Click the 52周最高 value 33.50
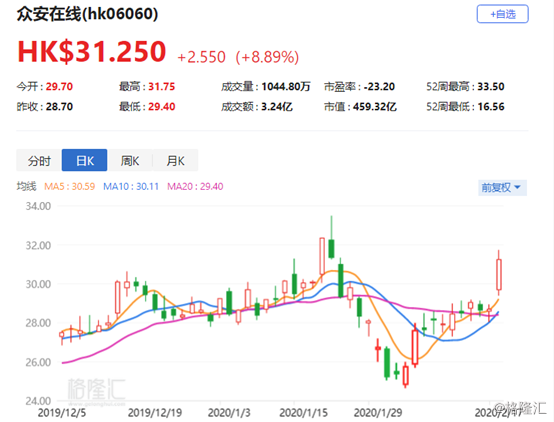554x422 pixels. coord(491,87)
